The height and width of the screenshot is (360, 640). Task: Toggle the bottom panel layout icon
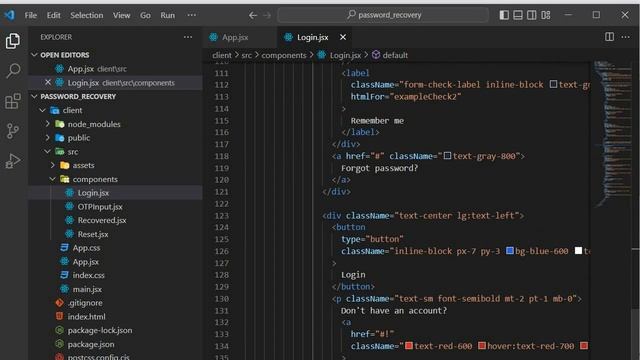518,15
